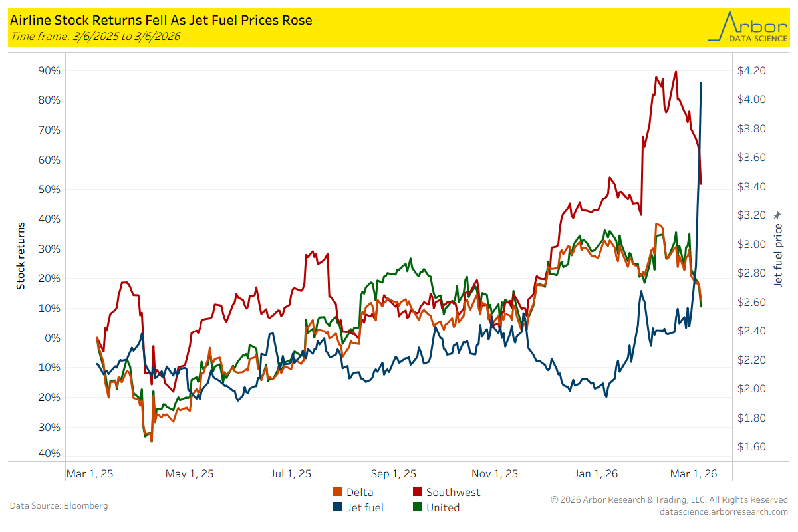Open the datascience.arborresearch.com link
The width and height of the screenshot is (798, 532).
724,511
